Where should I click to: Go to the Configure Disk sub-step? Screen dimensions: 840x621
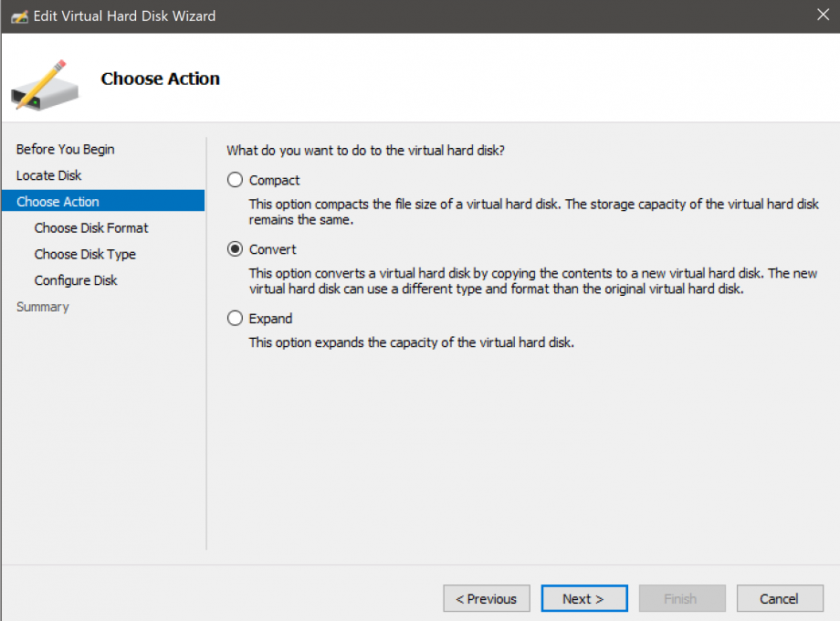(76, 280)
